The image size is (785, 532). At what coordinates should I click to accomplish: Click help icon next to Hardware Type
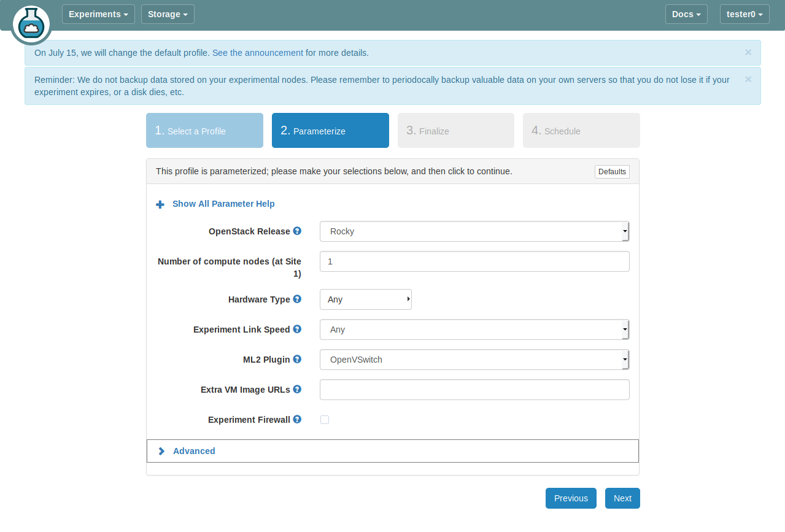click(297, 299)
